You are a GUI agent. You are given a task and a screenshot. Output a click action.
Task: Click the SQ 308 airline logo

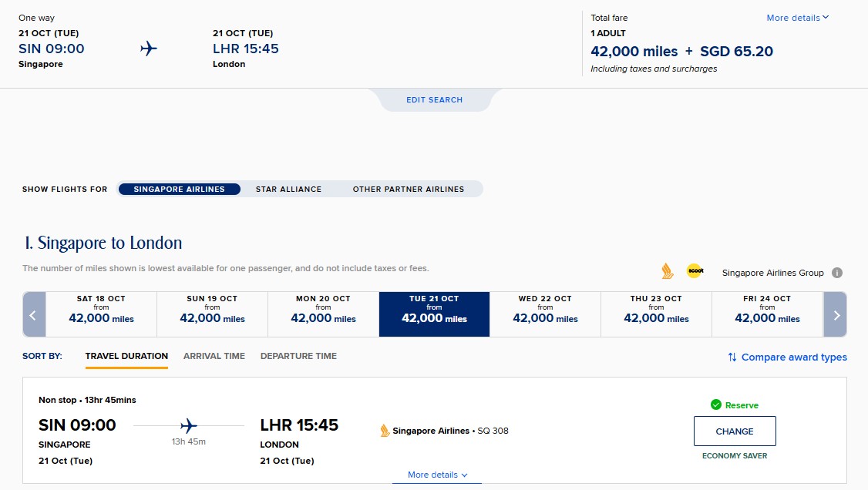(x=385, y=431)
